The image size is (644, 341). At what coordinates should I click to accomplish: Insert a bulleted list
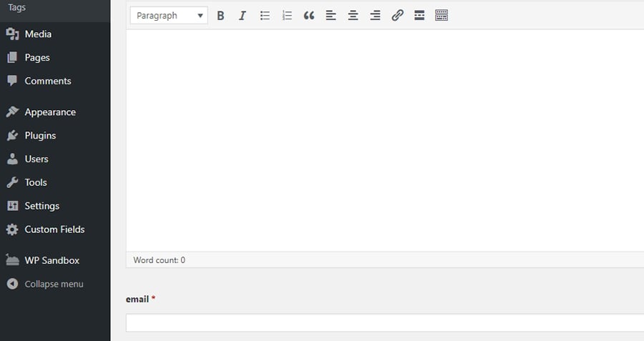(265, 16)
